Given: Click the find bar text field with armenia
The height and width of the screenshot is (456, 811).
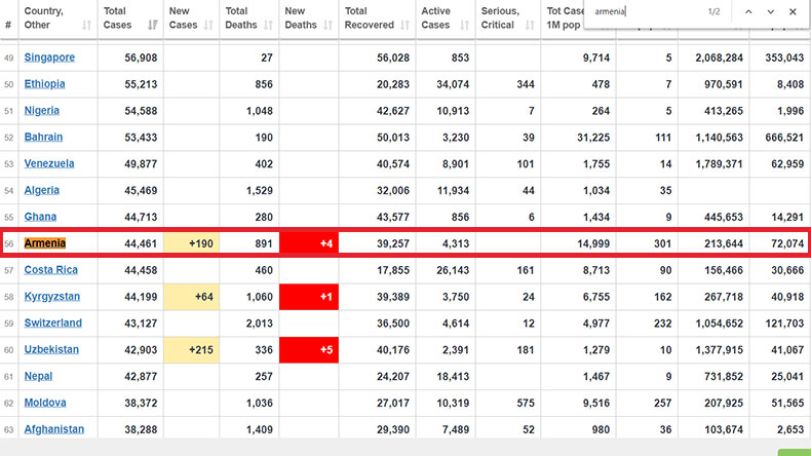Looking at the screenshot, I should pos(647,11).
